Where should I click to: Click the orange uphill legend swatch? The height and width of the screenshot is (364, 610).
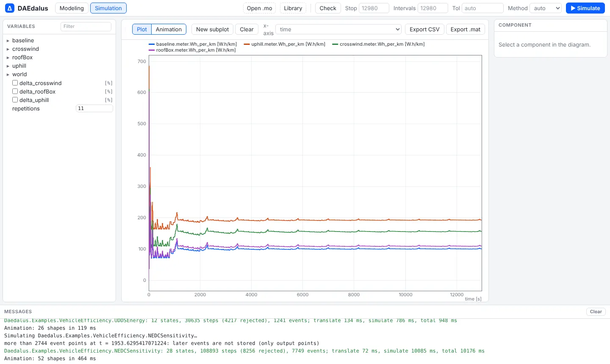[247, 44]
